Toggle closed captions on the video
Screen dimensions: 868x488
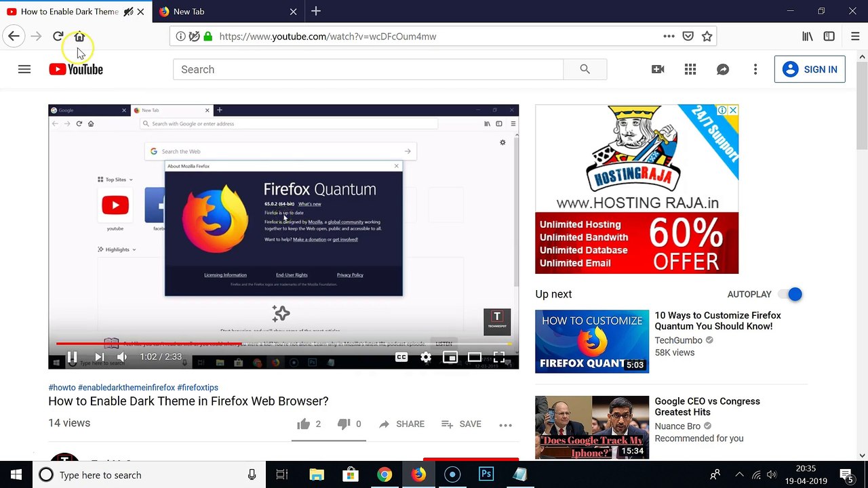(x=401, y=357)
